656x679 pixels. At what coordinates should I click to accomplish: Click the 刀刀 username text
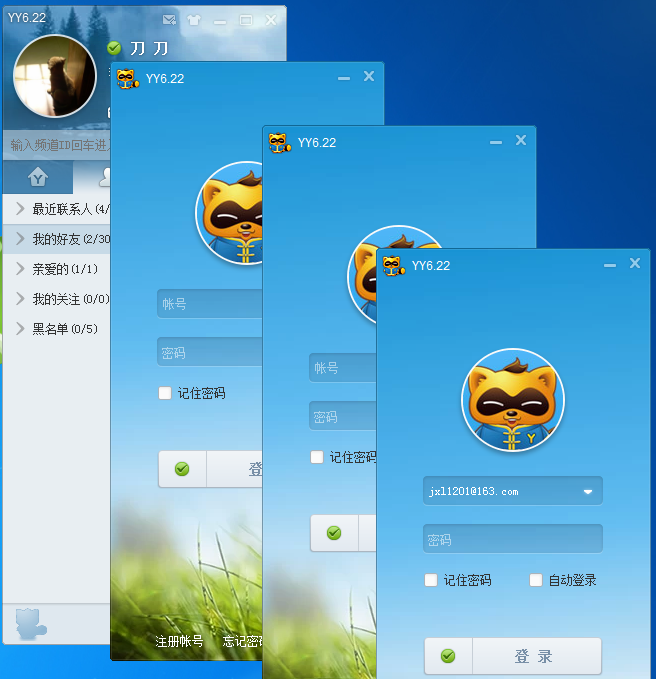tap(149, 48)
